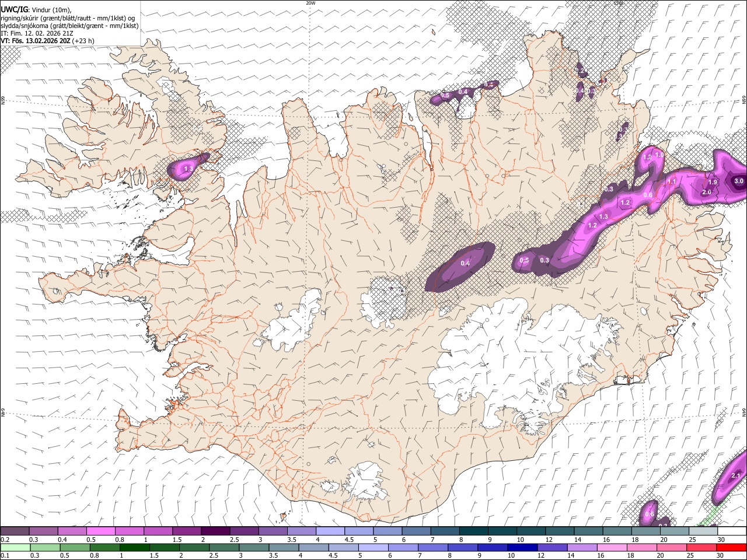Click the 'Vindur (10m)' header label
Viewport: 747px width, 560px height.
[51, 9]
